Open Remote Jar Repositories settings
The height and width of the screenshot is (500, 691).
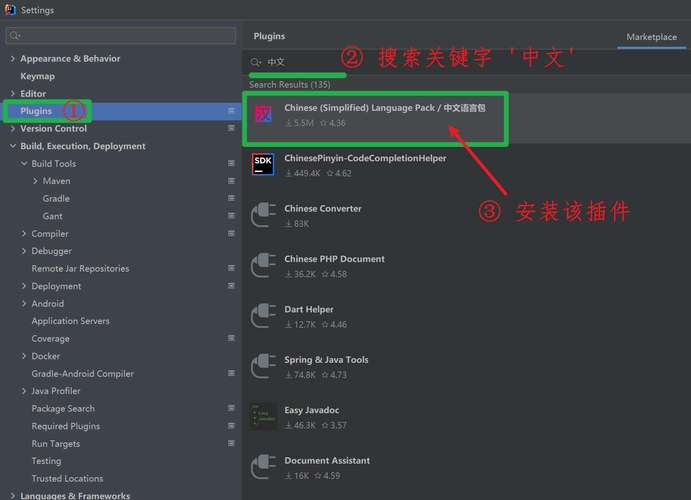tap(80, 269)
